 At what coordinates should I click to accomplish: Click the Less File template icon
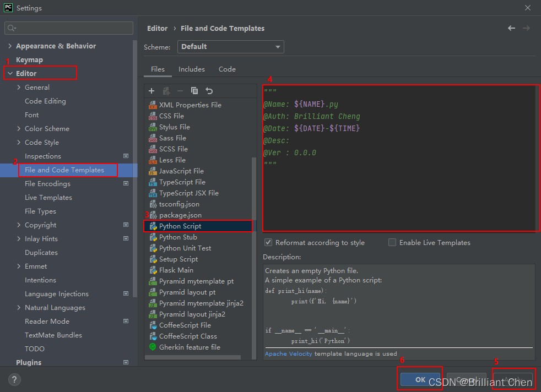click(153, 160)
